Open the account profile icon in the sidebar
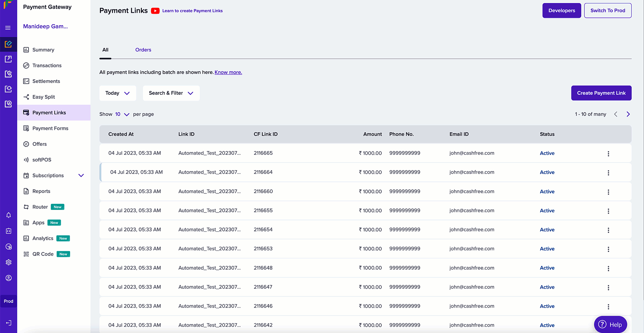Screen dimensions: 644x333 pos(8,278)
